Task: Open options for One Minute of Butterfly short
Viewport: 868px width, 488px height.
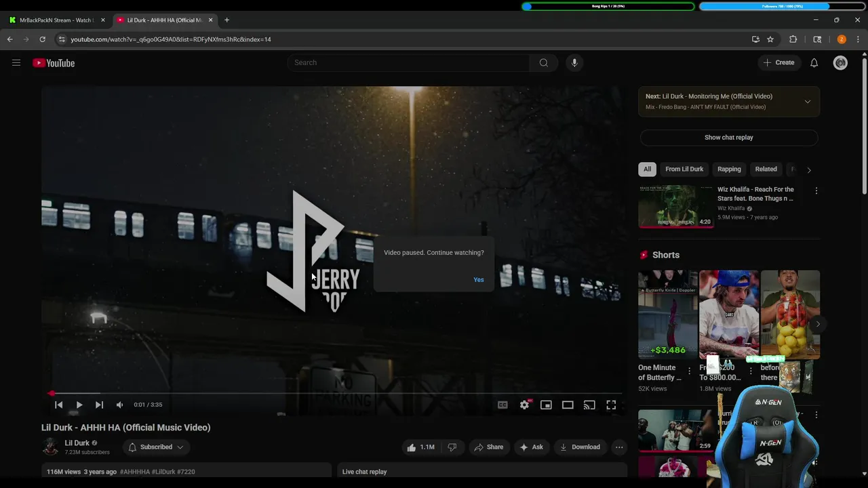Action: point(690,371)
